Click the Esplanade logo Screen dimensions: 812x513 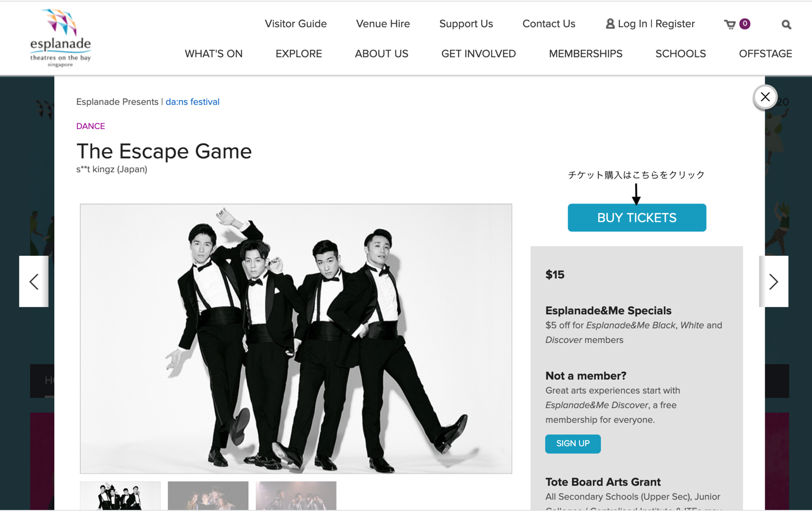[x=61, y=38]
